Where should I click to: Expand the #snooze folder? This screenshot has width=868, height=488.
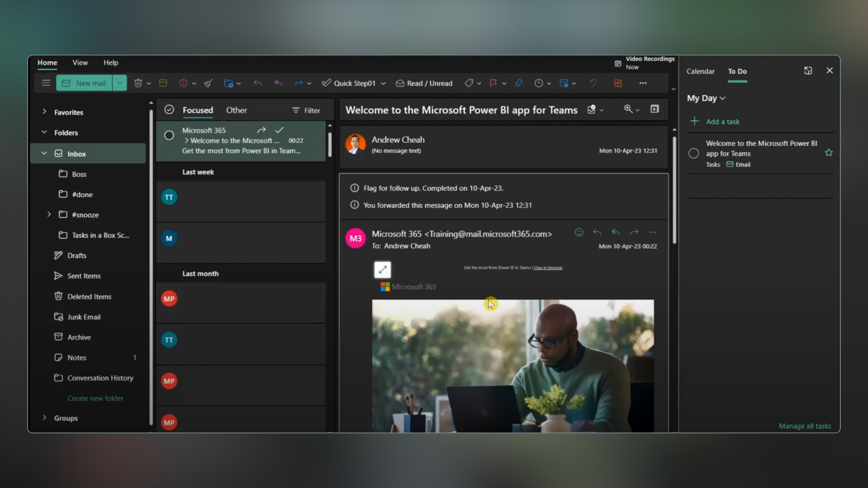pos(49,214)
